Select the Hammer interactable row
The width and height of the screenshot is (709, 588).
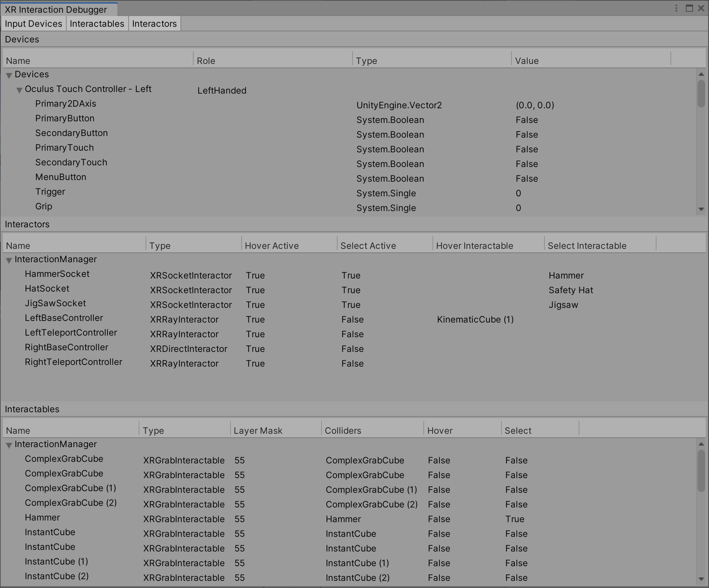(42, 519)
